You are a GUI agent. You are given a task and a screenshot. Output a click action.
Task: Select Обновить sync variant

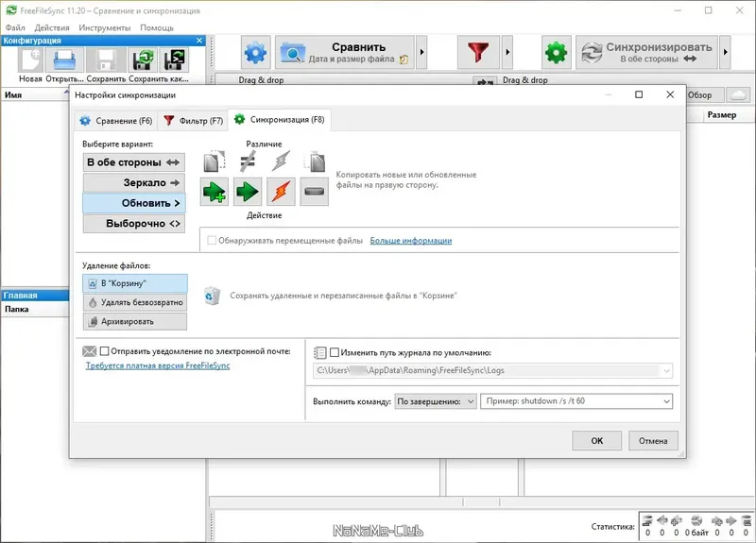click(134, 203)
